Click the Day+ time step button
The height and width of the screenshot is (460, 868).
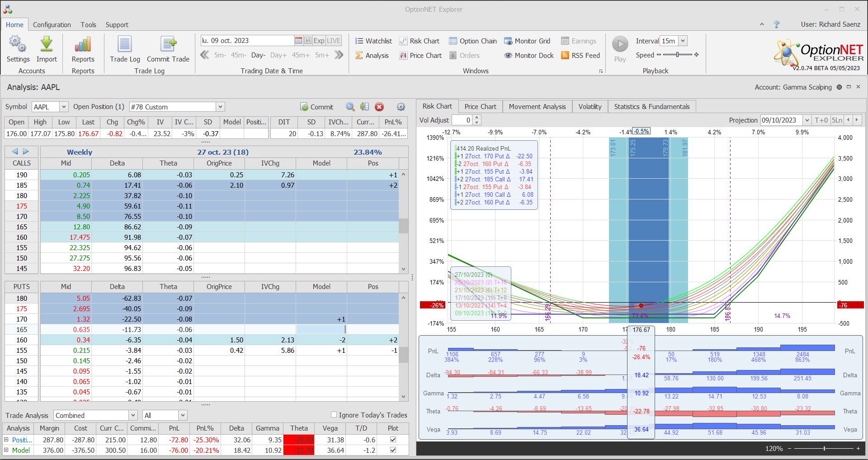278,55
